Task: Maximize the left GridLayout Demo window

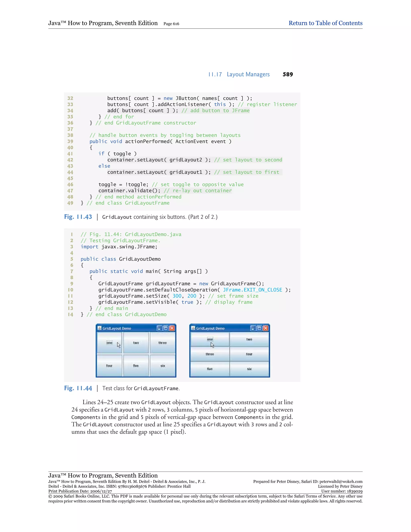Action: pos(166,328)
